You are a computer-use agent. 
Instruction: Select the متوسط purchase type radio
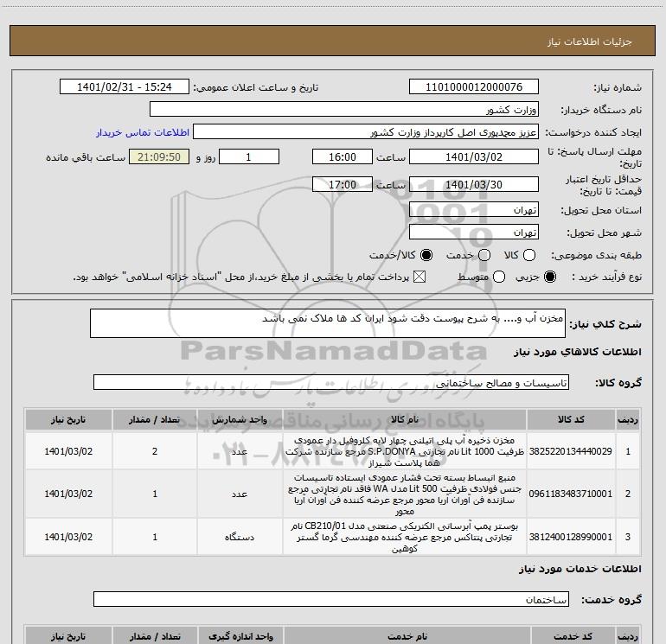(499, 277)
